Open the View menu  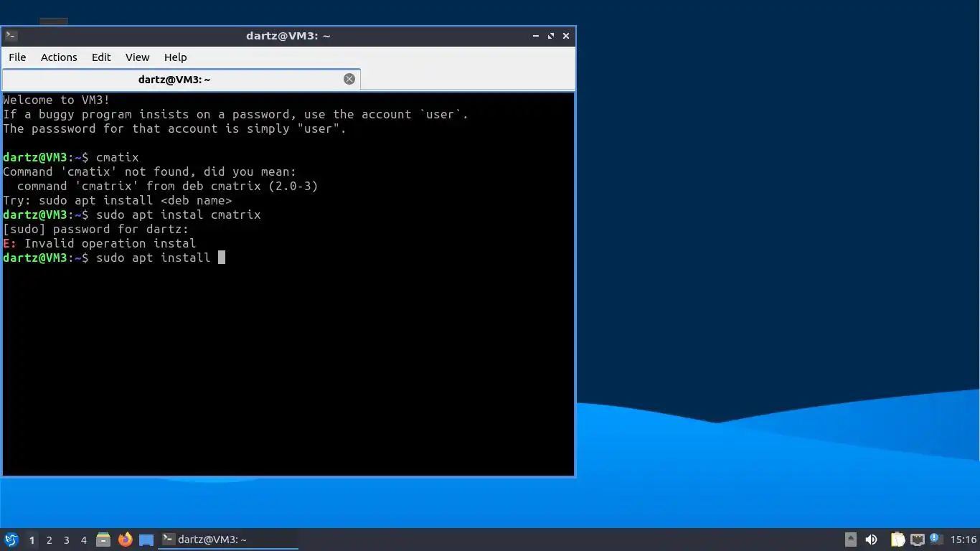tap(137, 57)
